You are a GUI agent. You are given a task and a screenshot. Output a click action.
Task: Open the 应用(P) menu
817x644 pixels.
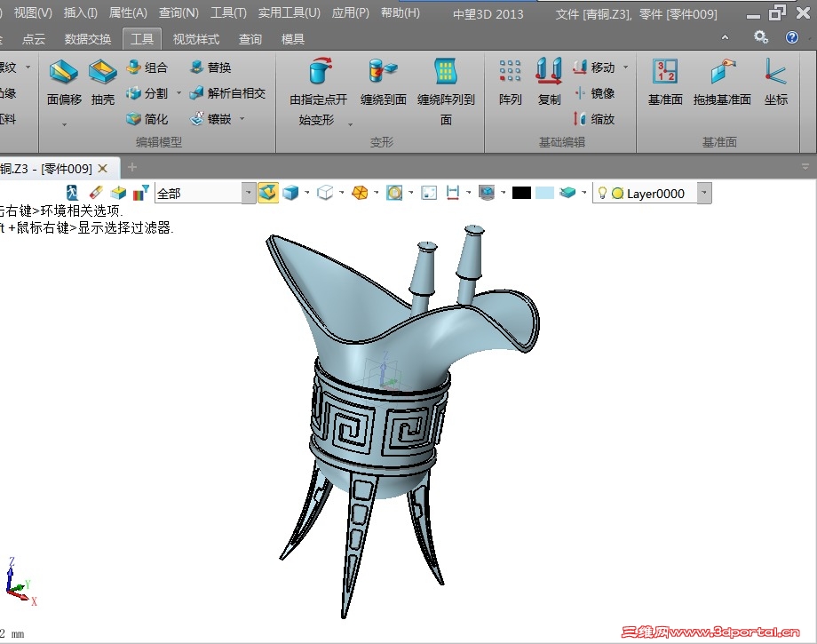(350, 13)
